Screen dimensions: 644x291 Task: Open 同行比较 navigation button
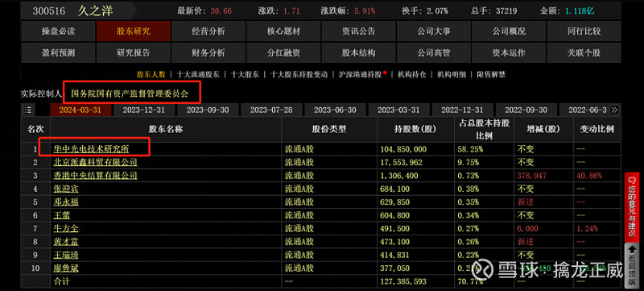pyautogui.click(x=584, y=31)
